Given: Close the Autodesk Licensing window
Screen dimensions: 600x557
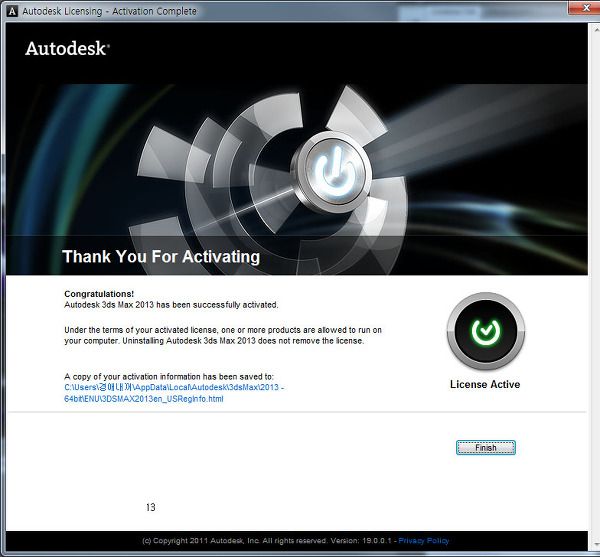Looking at the screenshot, I should point(584,8).
